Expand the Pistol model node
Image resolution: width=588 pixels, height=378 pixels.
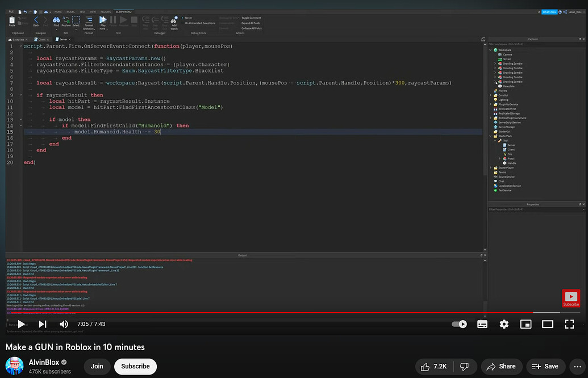point(499,158)
